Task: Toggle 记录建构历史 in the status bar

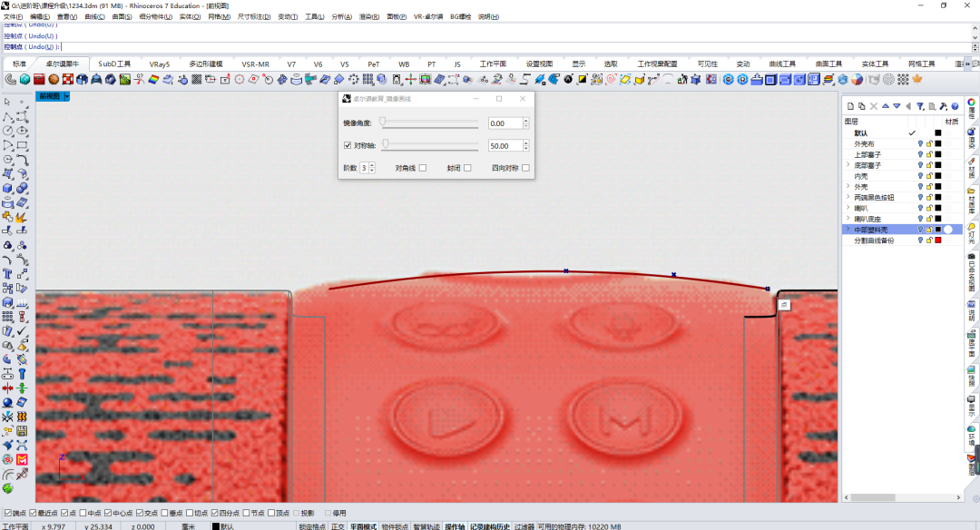Action: tap(490, 527)
